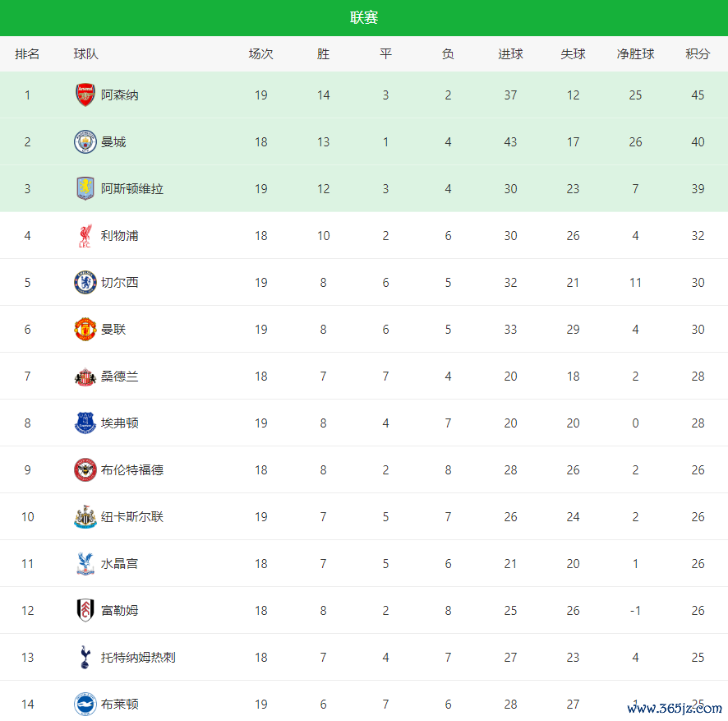Image resolution: width=728 pixels, height=721 pixels.
Task: Click the Sunderland club crest icon
Action: pyautogui.click(x=85, y=377)
